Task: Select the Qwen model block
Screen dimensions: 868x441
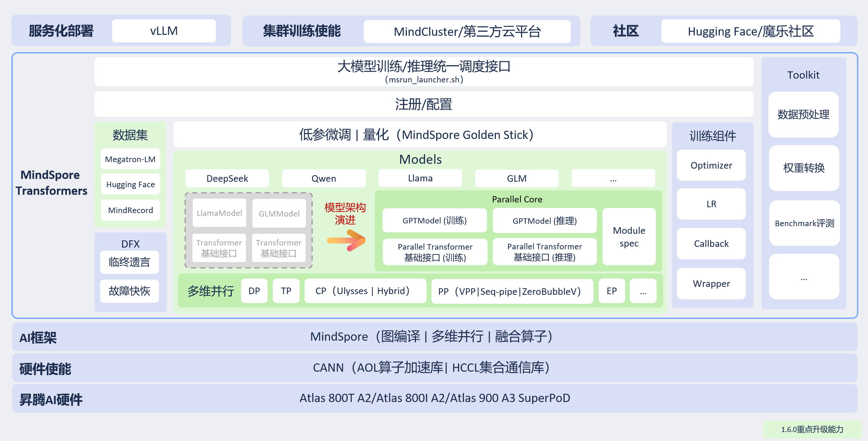Action: 323,179
